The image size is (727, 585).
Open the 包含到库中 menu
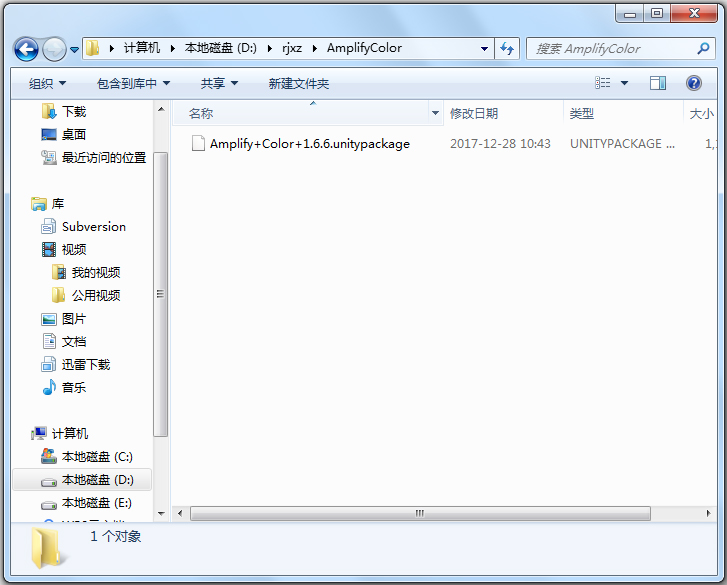133,83
